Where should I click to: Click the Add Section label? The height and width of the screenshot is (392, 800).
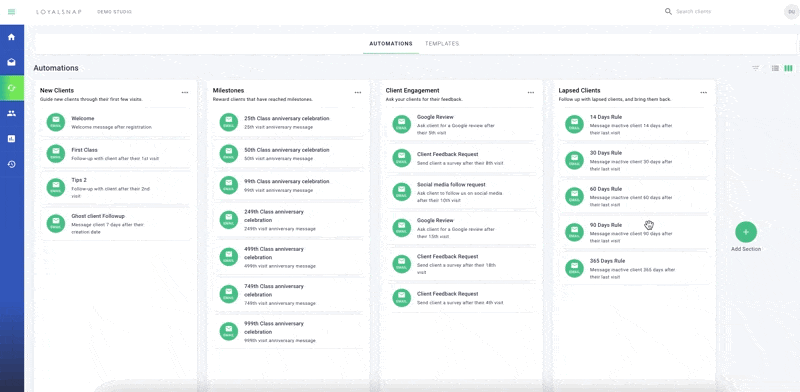746,249
